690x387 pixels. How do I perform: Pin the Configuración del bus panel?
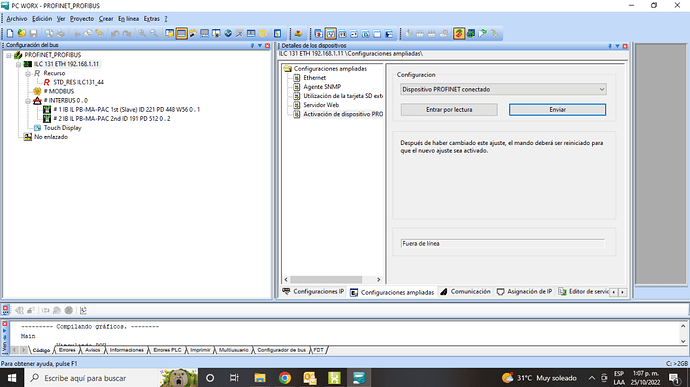pyautogui.click(x=253, y=45)
